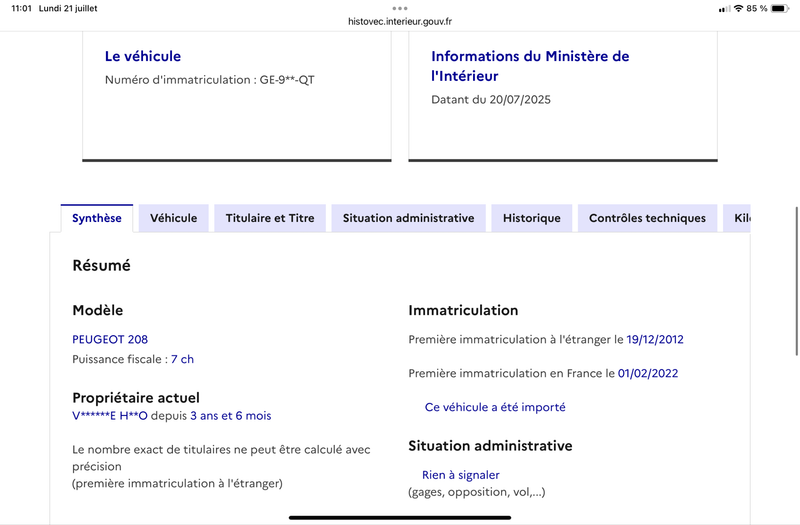
Task: Tap the Wi-Fi status icon
Action: 738,8
